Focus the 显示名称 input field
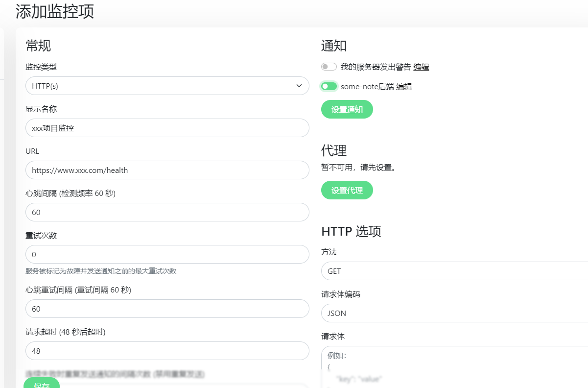 [x=167, y=128]
